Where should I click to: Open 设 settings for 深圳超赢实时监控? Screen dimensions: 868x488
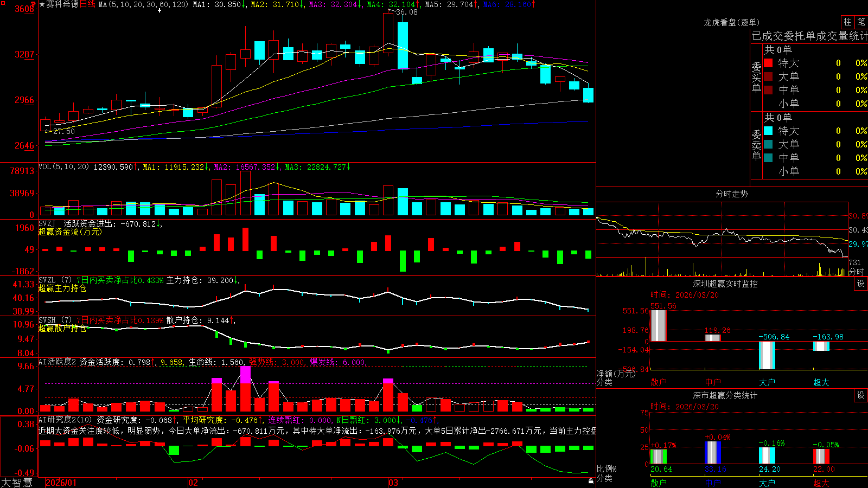861,284
